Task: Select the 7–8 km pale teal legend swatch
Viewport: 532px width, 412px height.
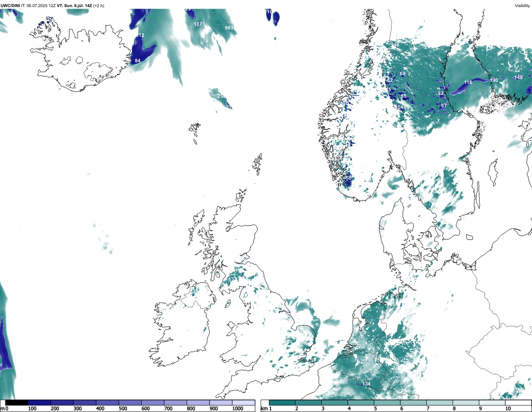Action: pos(439,403)
